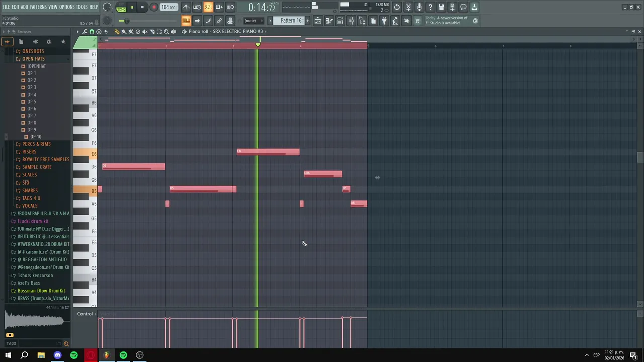Click the render/export download icon

coord(474,7)
